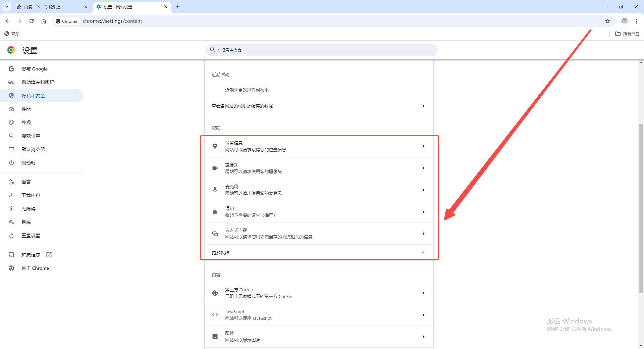Image resolution: width=644 pixels, height=349 pixels.
Task: Click the external link icon beside 扩展程序
Action: point(49,255)
